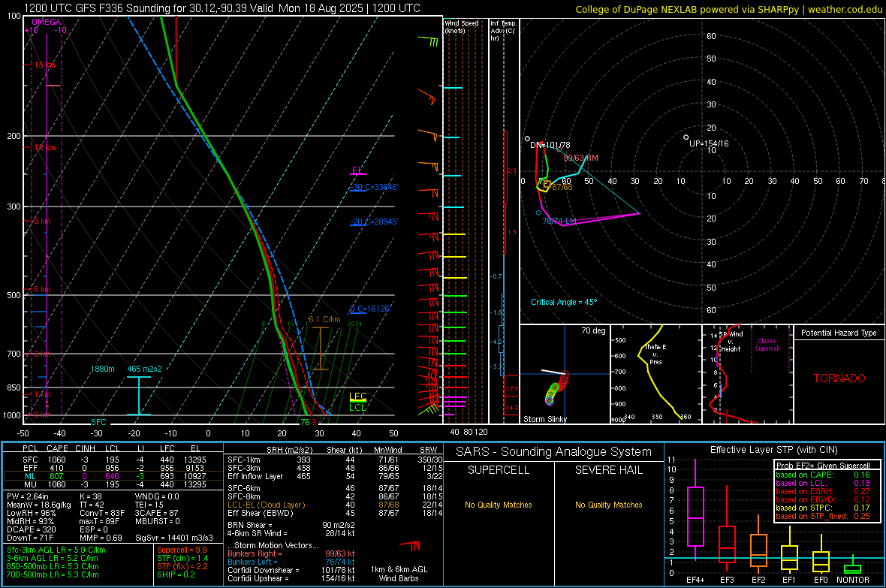This screenshot has height=588, width=886.
Task: Click the Inf. Temp. Adv. panel header
Action: pos(503,31)
